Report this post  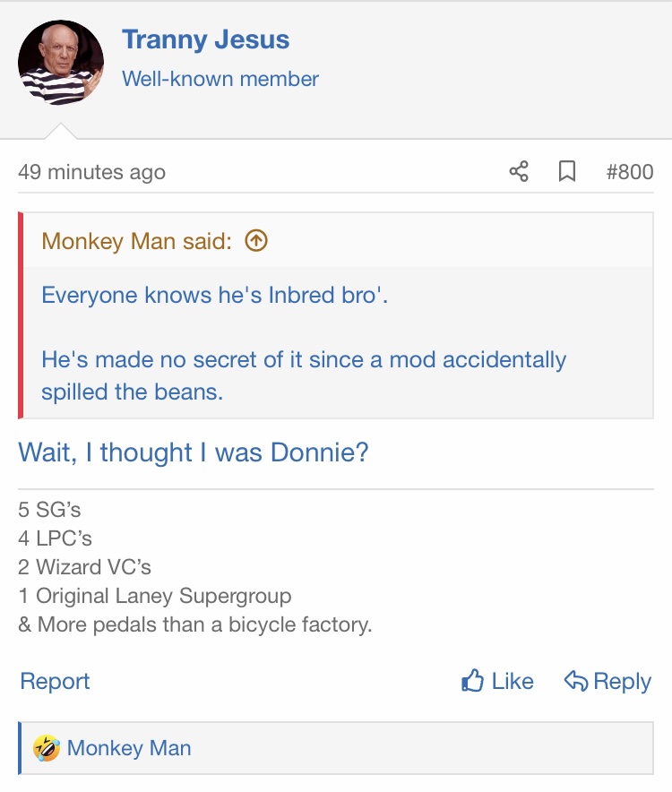55,682
